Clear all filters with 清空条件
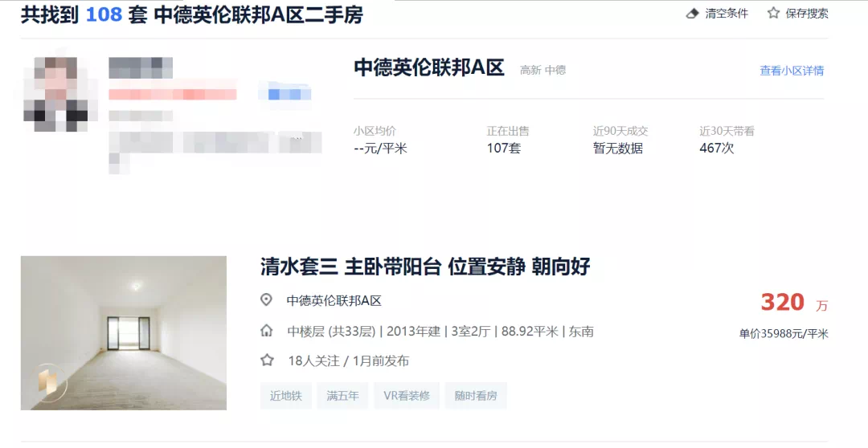The width and height of the screenshot is (868, 448). pyautogui.click(x=727, y=14)
